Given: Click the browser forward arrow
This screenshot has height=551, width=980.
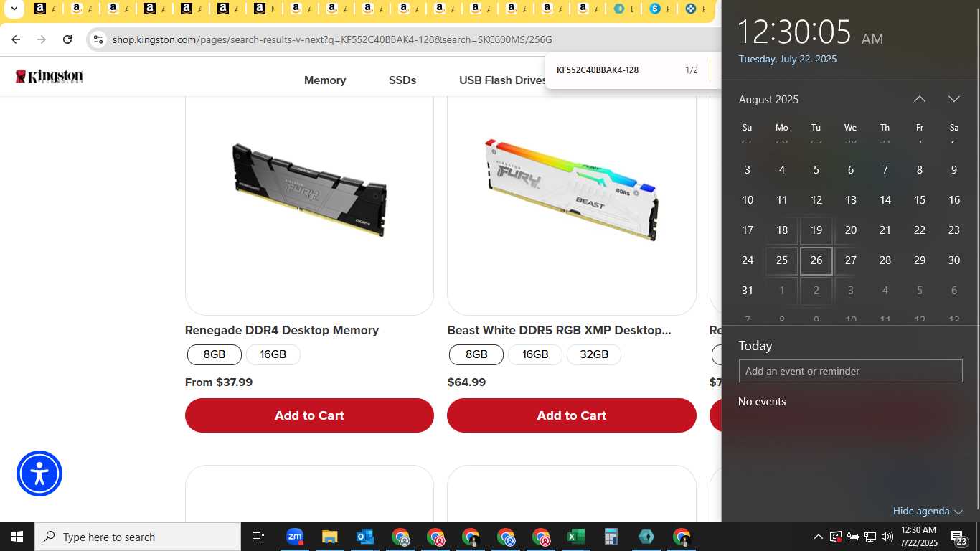Looking at the screenshot, I should click(x=42, y=39).
